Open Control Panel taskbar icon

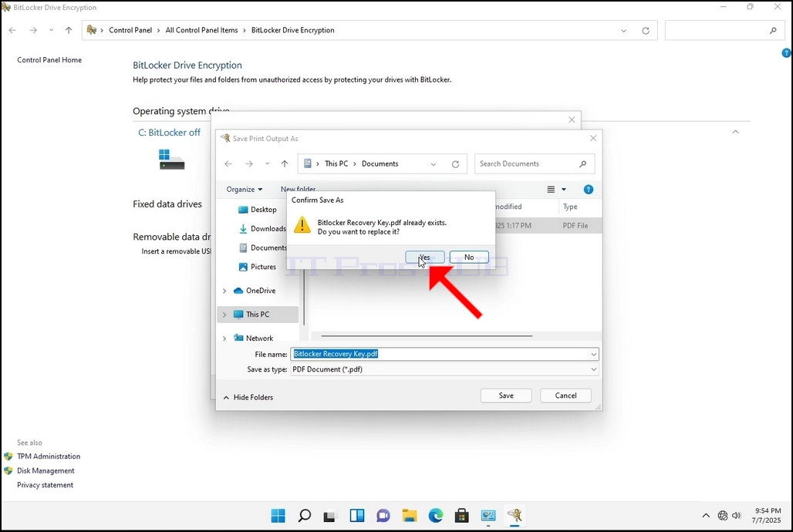pyautogui.click(x=488, y=515)
